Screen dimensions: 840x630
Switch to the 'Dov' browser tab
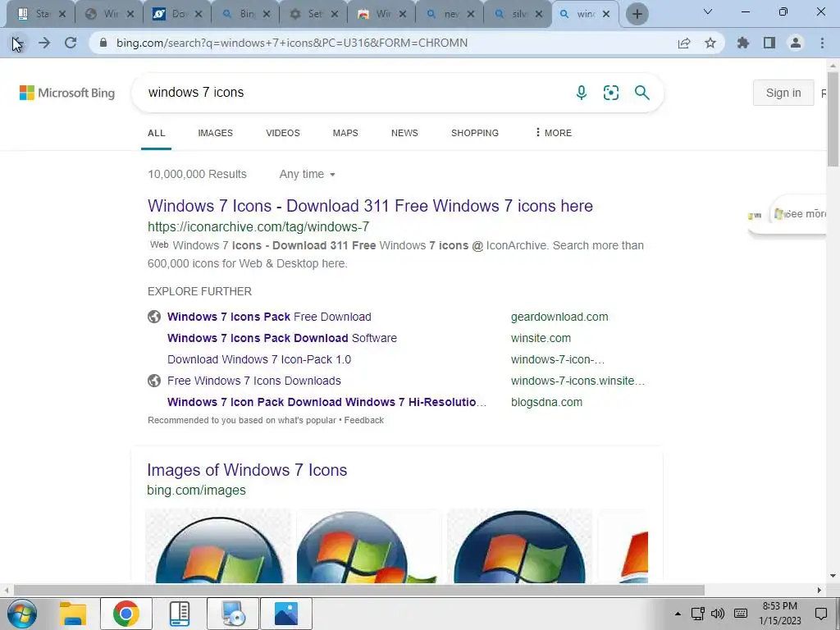coord(177,15)
